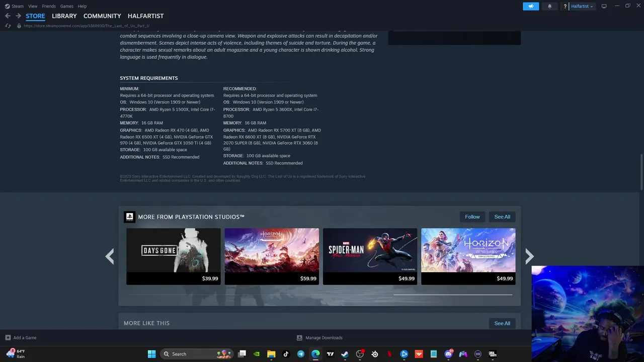Switch to the STORE tab
The height and width of the screenshot is (362, 644).
pos(35,16)
